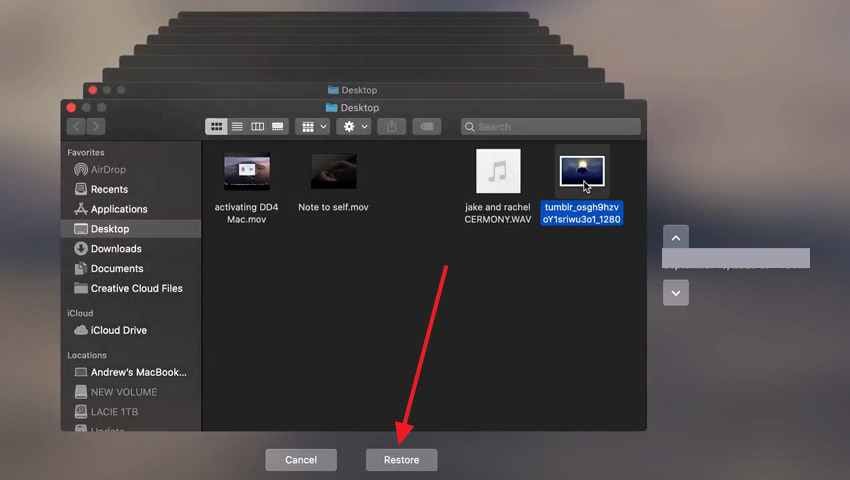This screenshot has width=850, height=480.
Task: Click the Downloads sidebar icon
Action: click(x=81, y=248)
